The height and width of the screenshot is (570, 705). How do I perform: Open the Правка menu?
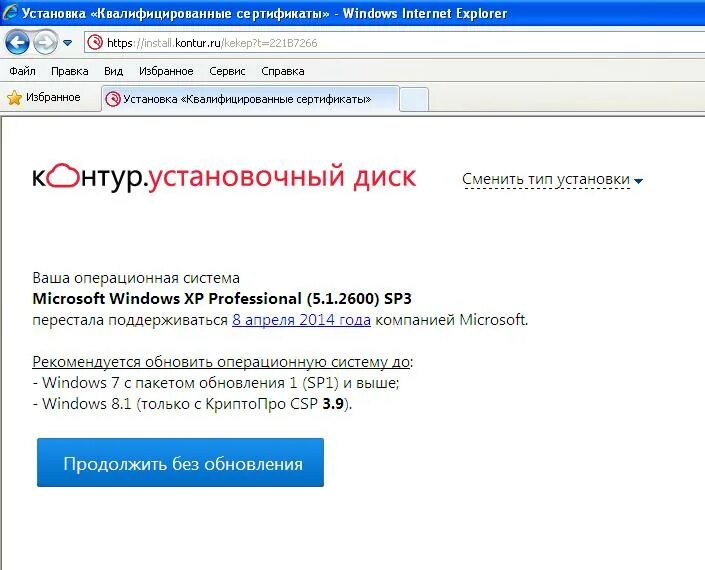pos(70,71)
